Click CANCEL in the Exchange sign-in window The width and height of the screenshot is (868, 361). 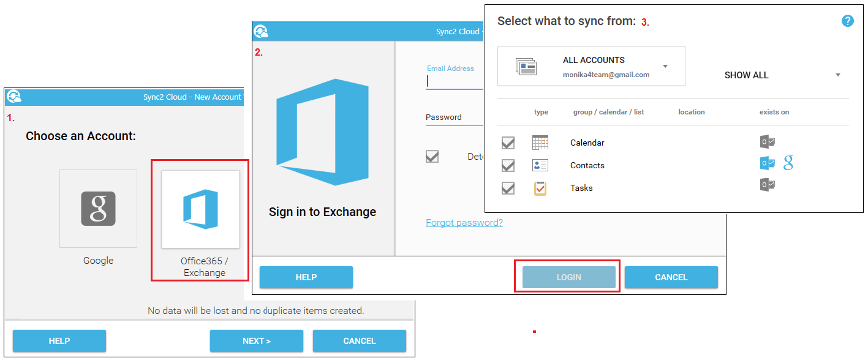[671, 277]
